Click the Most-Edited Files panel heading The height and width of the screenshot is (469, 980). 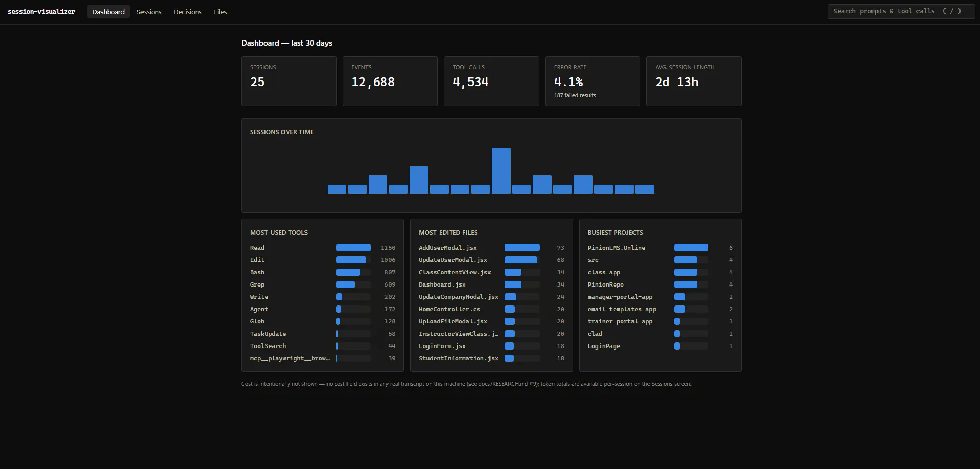click(x=448, y=233)
